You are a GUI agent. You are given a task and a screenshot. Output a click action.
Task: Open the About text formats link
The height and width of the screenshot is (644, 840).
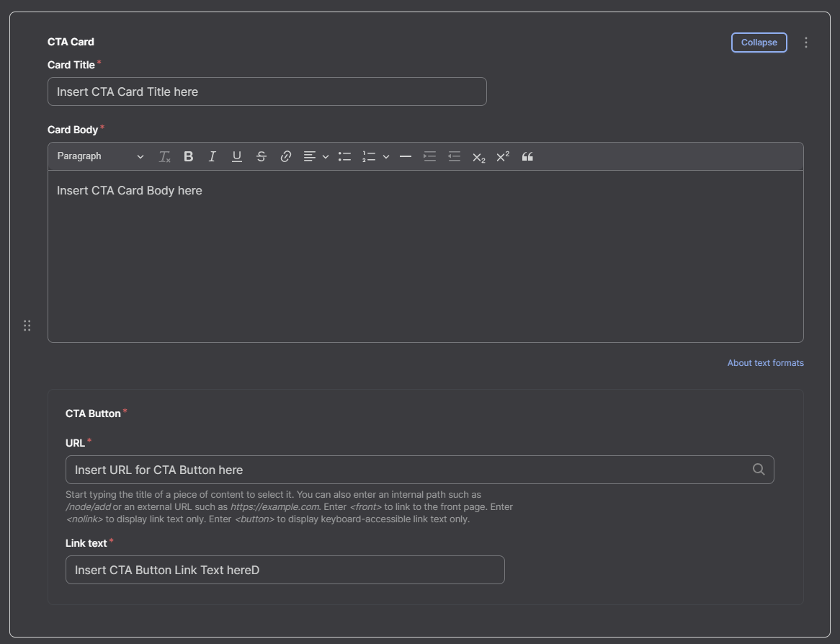[766, 363]
